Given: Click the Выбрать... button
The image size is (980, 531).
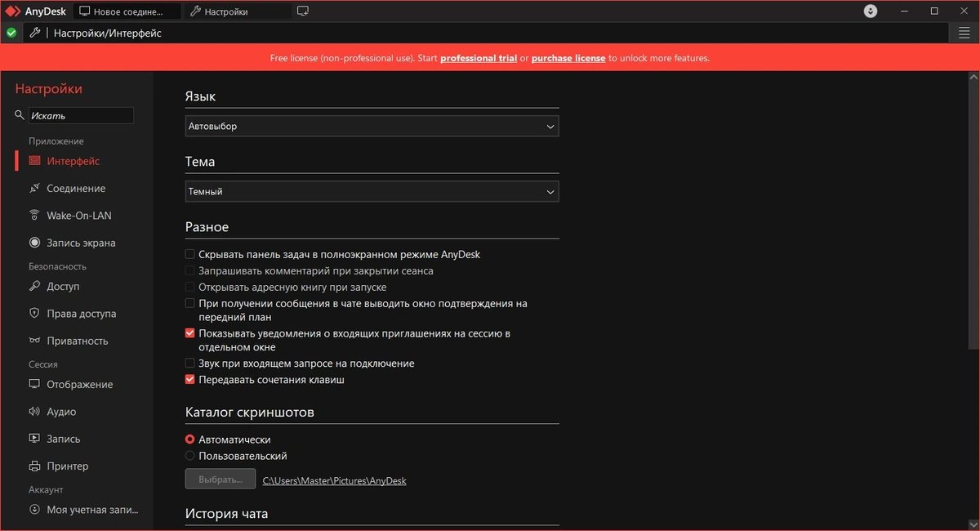Looking at the screenshot, I should pos(220,480).
